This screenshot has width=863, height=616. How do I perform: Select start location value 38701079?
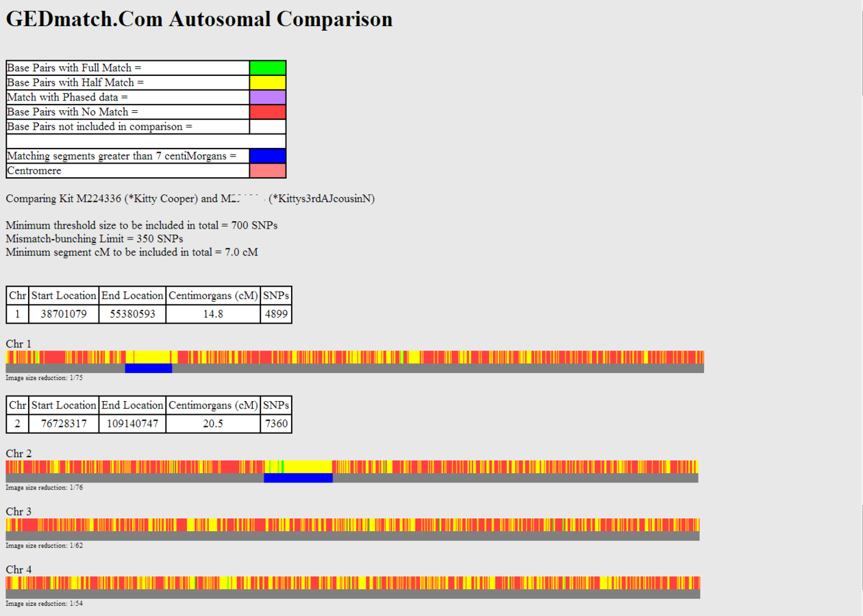coord(64,314)
